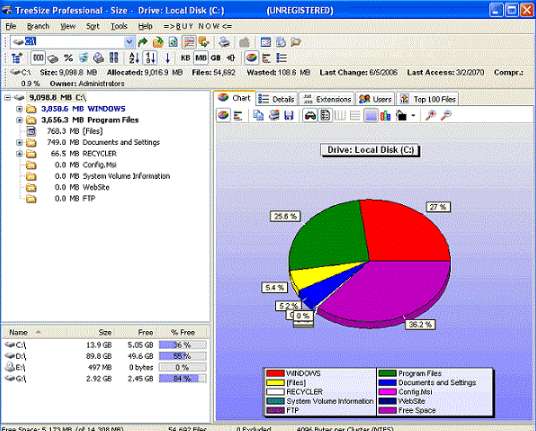Open the Help menu
The image size is (536, 431).
pos(145,26)
